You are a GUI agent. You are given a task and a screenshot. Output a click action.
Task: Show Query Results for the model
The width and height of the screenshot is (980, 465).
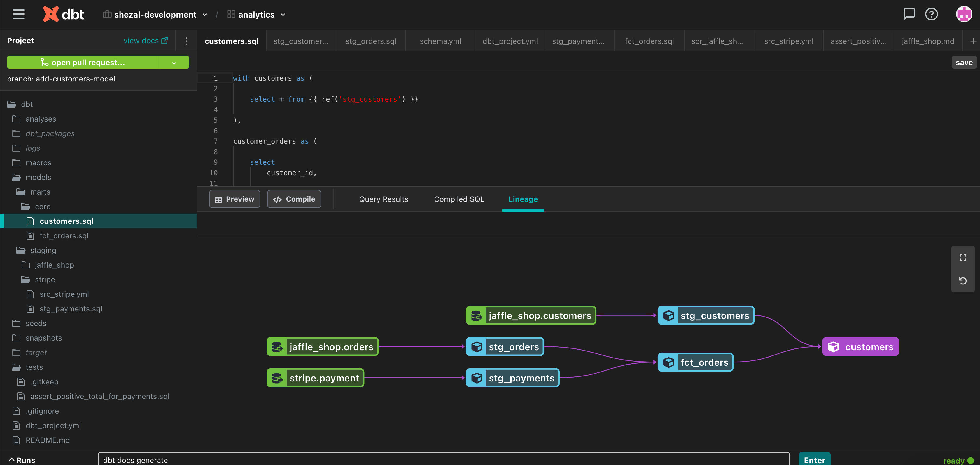[384, 199]
